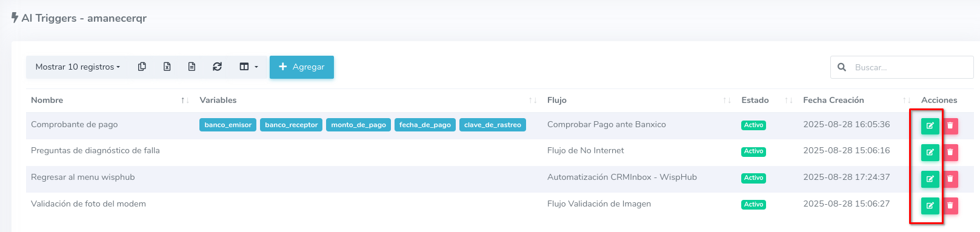980x232 pixels.
Task: Refresh the AI Triggers table
Action: (217, 67)
